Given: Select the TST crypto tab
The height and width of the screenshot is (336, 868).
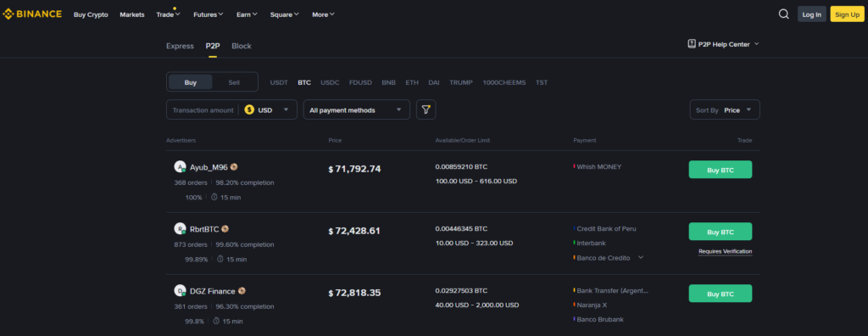Looking at the screenshot, I should [x=542, y=82].
